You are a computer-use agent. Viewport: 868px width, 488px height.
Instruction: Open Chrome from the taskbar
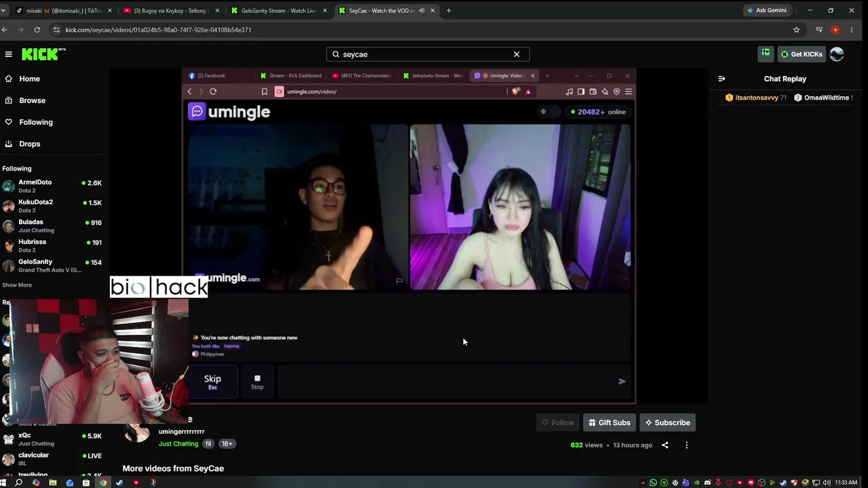pos(103,483)
